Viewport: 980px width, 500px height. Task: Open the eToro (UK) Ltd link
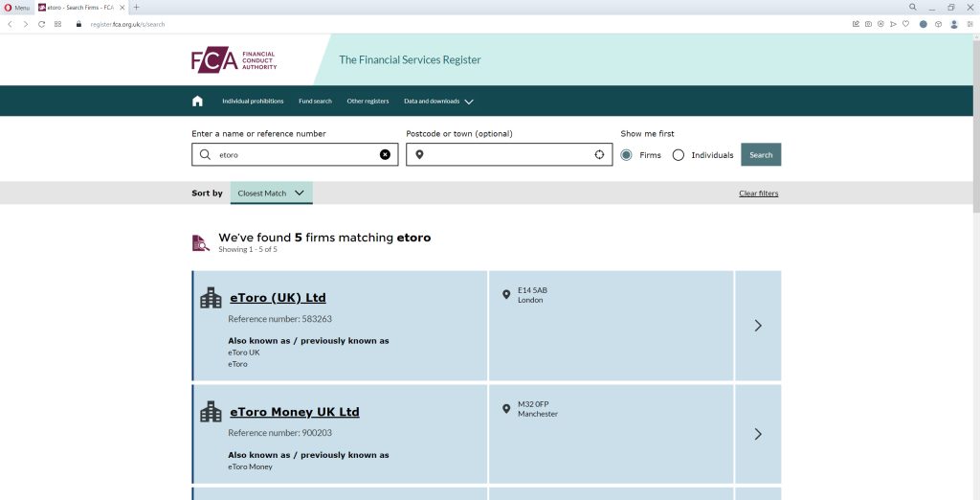(x=278, y=298)
